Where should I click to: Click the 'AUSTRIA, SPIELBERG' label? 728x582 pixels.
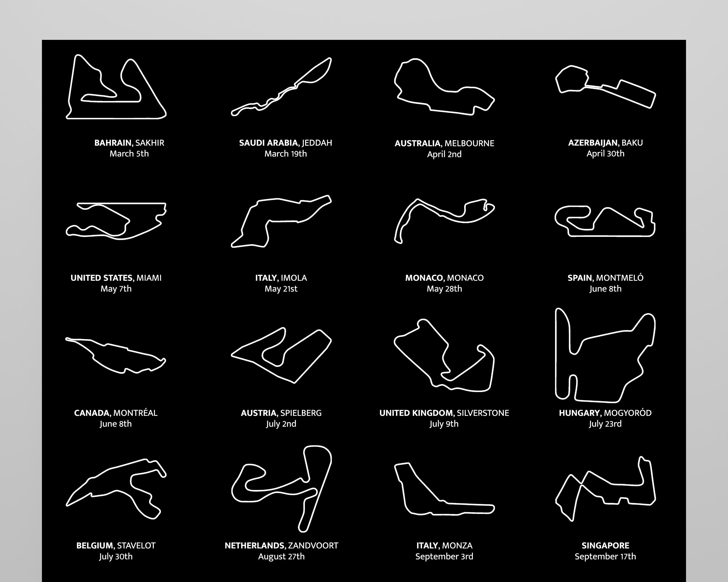(x=281, y=413)
